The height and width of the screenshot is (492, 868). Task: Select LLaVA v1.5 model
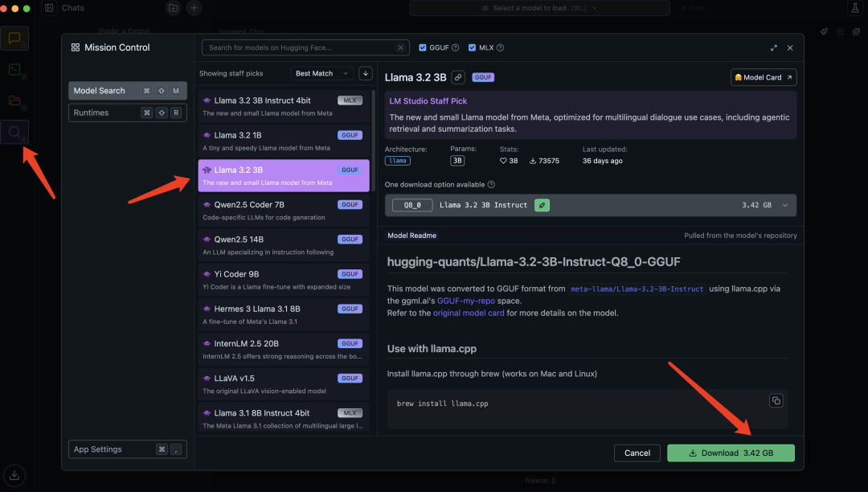coord(284,384)
